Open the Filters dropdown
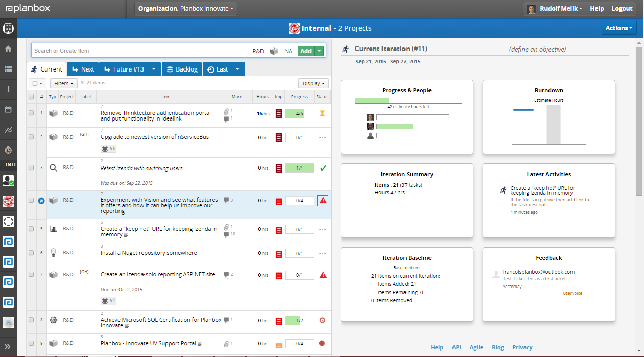644x357 pixels. pos(64,83)
